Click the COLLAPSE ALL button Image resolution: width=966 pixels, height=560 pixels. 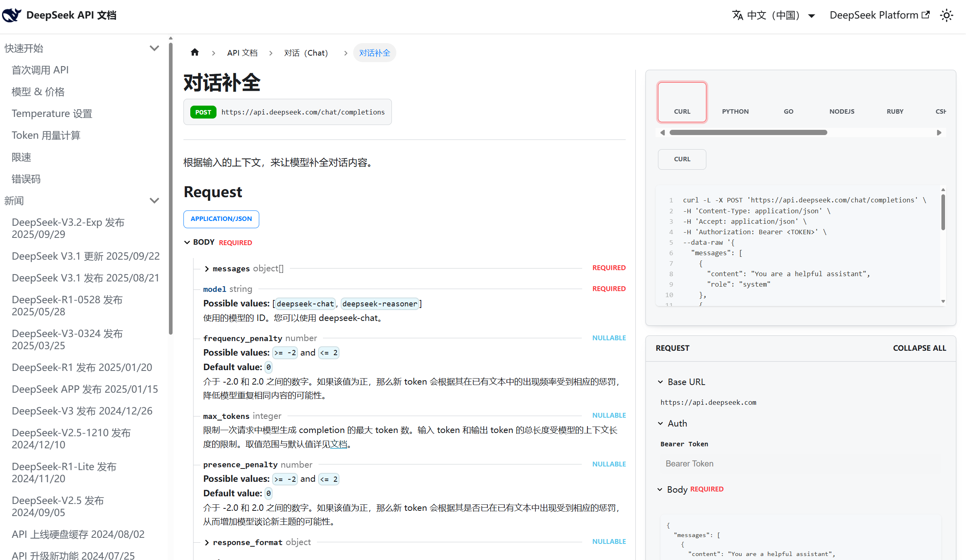919,348
